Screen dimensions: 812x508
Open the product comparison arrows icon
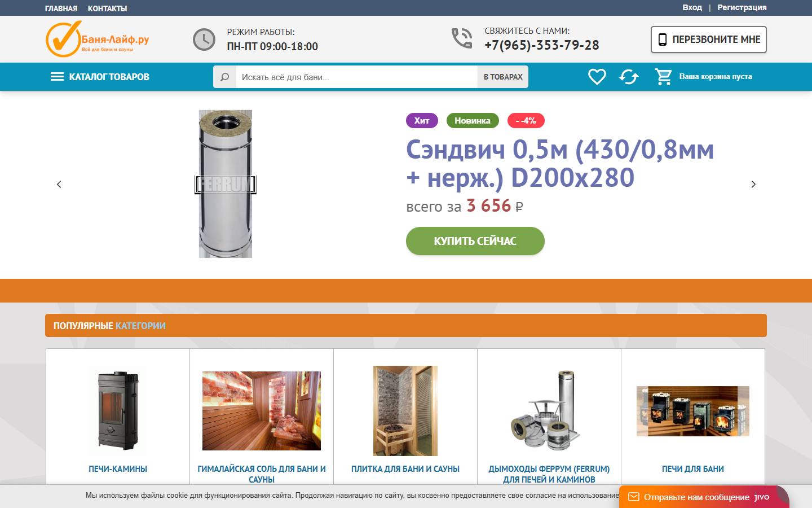629,77
